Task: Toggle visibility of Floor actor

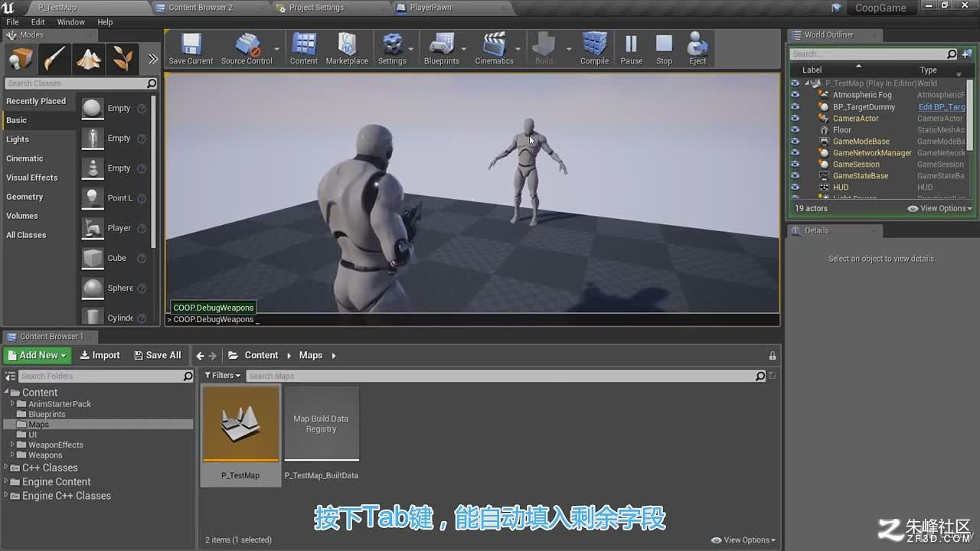Action: pyautogui.click(x=795, y=130)
